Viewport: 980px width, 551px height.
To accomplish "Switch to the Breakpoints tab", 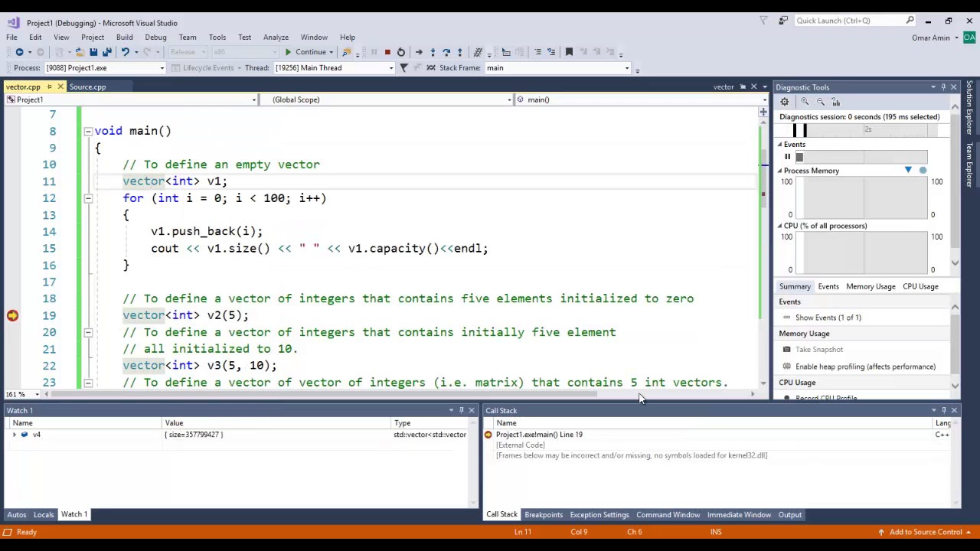I will 543,515.
